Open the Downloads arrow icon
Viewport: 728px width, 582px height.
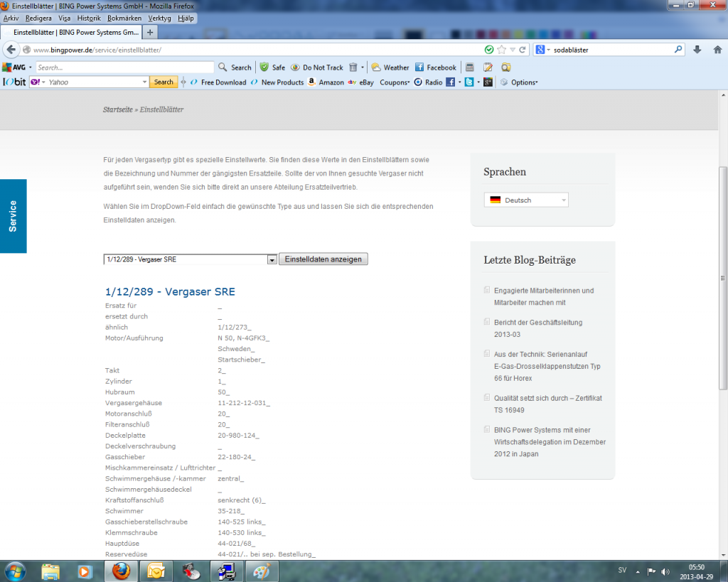point(697,50)
